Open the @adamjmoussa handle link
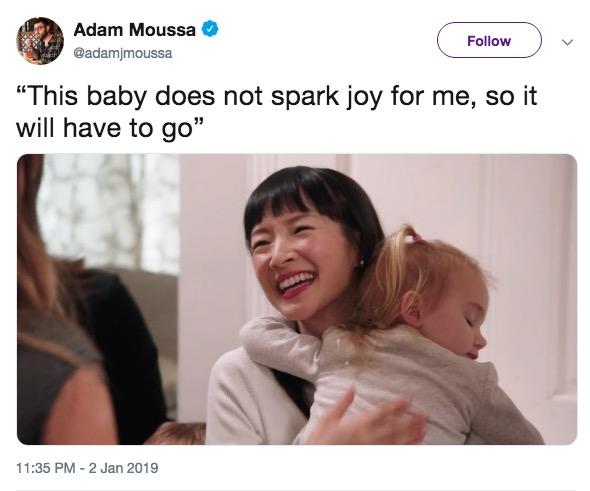The image size is (590, 491). 123,53
